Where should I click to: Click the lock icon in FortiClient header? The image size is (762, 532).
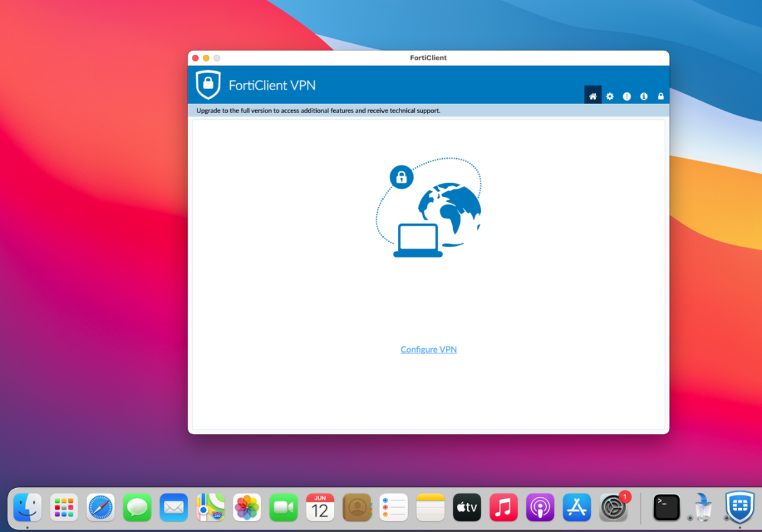point(661,96)
